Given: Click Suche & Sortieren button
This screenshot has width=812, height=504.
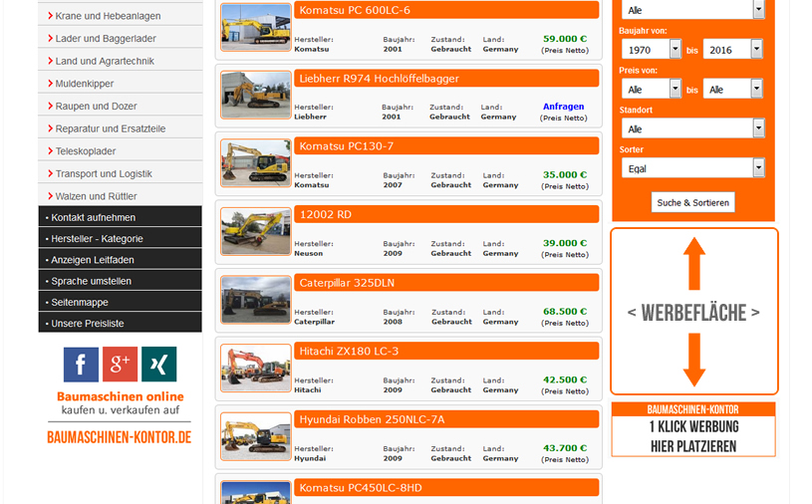Looking at the screenshot, I should coord(692,202).
